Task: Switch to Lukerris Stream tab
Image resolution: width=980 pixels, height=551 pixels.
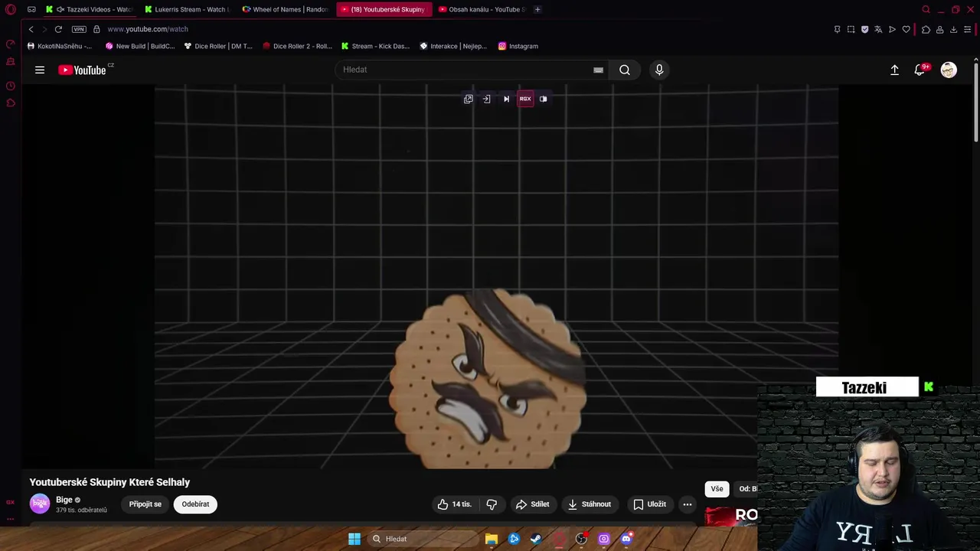Action: (x=187, y=9)
